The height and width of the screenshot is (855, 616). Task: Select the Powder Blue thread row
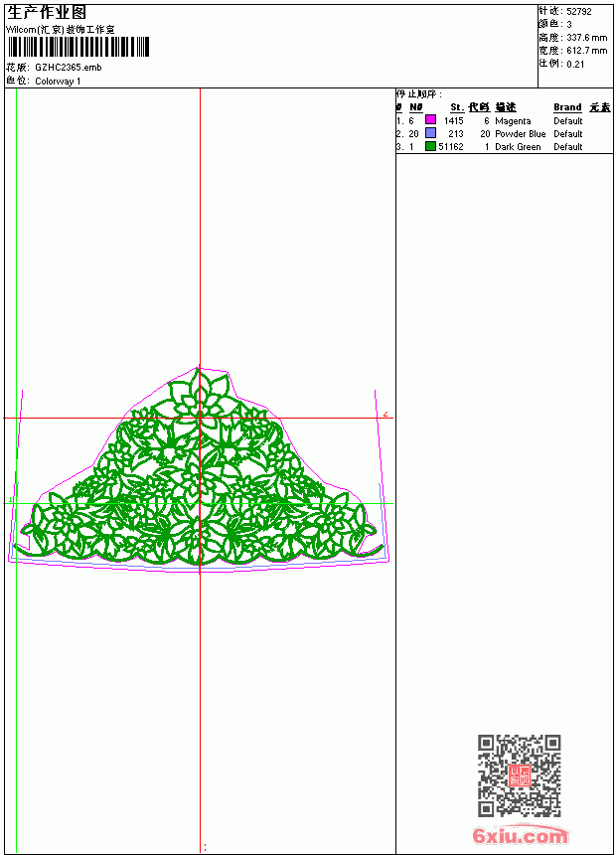point(505,133)
